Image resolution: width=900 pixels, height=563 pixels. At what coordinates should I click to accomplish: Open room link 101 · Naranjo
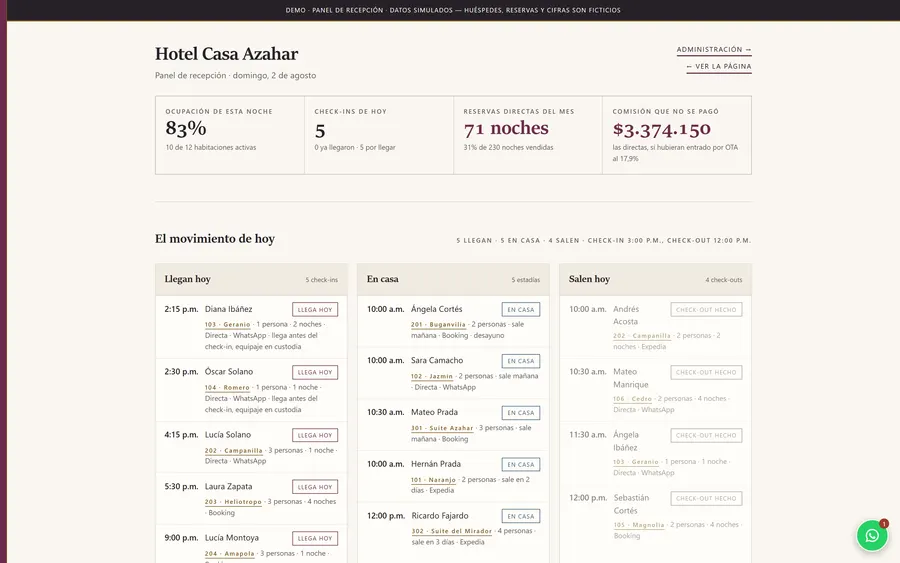coord(433,480)
